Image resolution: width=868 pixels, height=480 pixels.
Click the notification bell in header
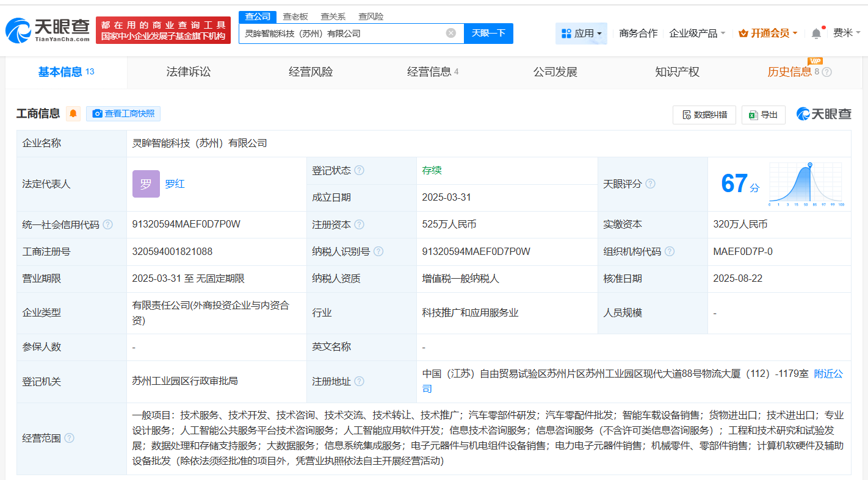pyautogui.click(x=816, y=34)
